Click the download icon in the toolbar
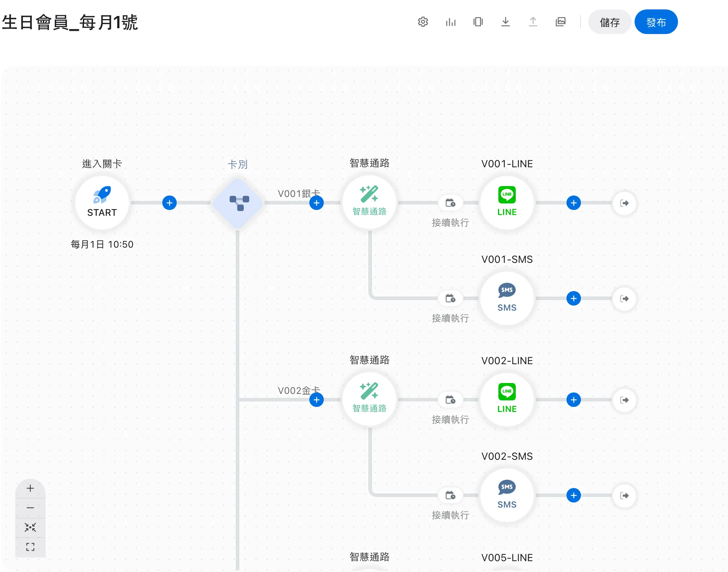The height and width of the screenshot is (572, 728). pyautogui.click(x=506, y=22)
